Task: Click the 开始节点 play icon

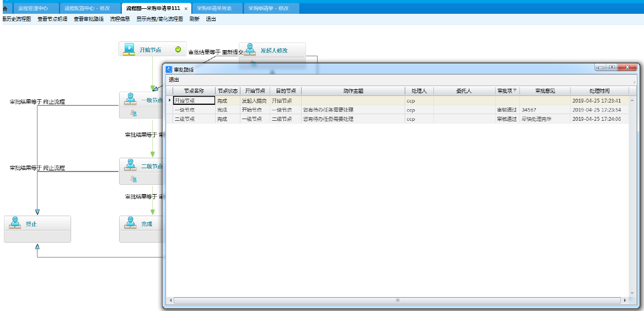Action: [x=128, y=50]
